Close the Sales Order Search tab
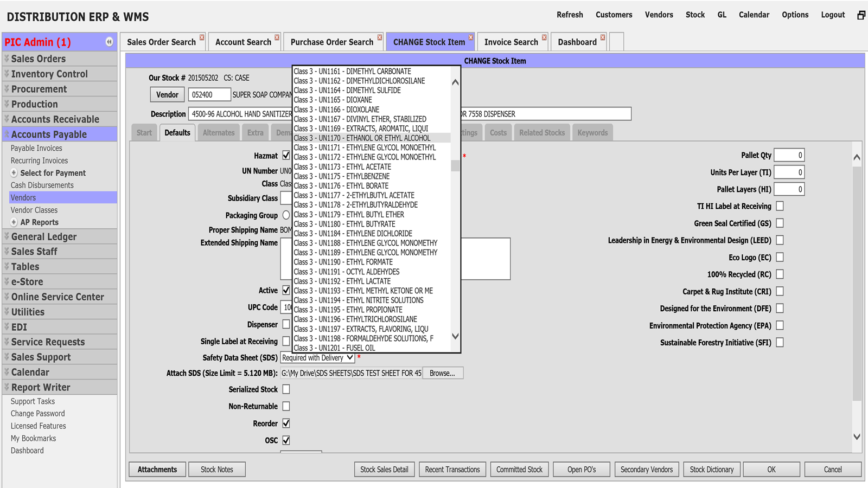 [x=202, y=37]
